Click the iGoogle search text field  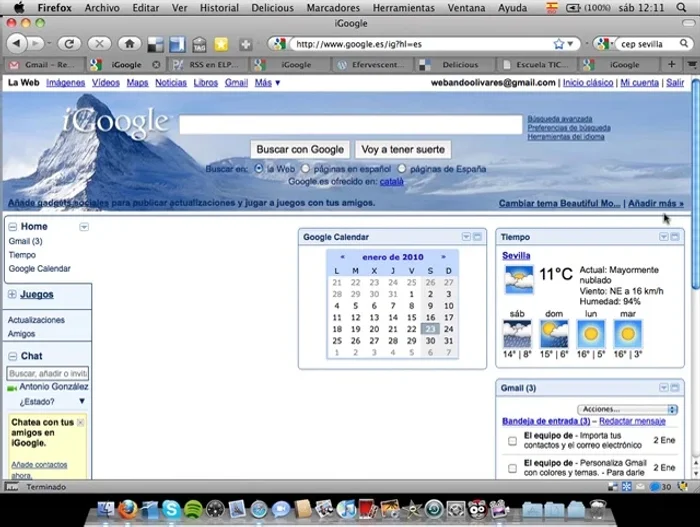[351, 124]
